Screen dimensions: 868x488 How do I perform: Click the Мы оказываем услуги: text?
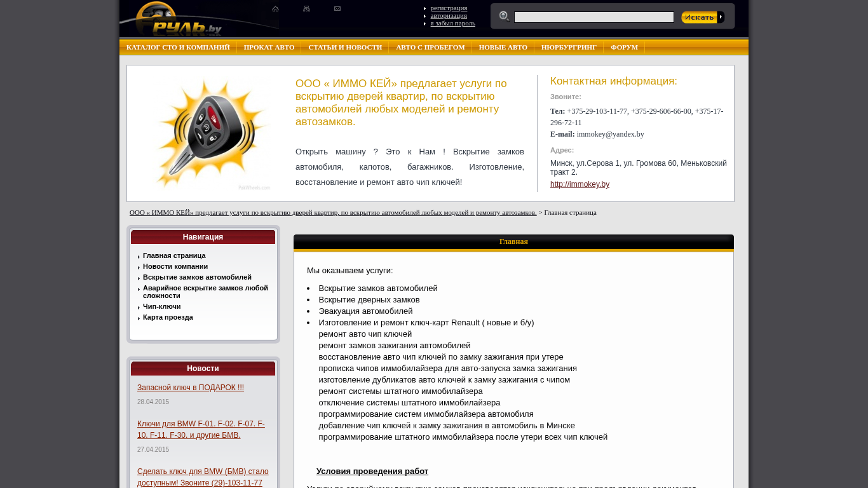click(350, 271)
